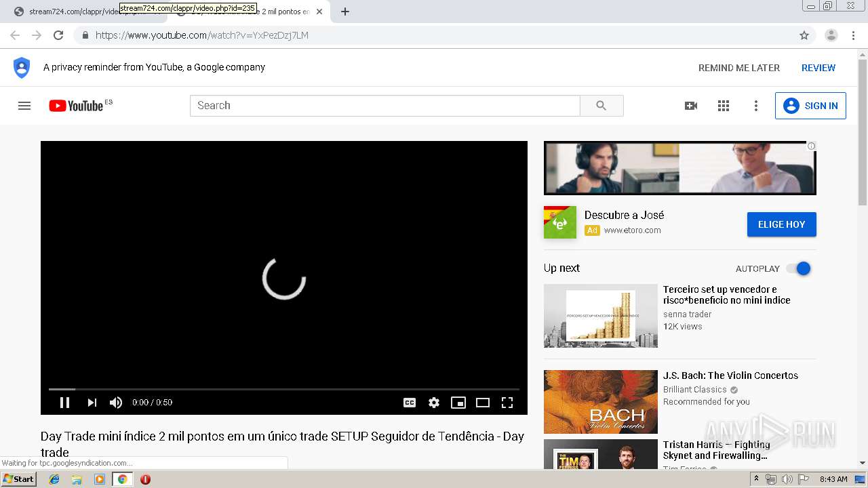This screenshot has width=868, height=488.
Task: Open the www.etoro.com ad link
Action: pos(632,230)
